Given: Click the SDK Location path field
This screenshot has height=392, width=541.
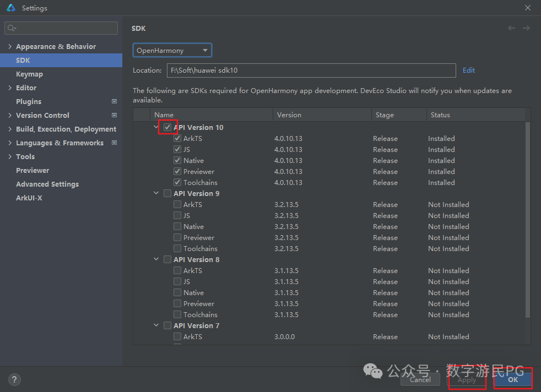Looking at the screenshot, I should click(311, 70).
